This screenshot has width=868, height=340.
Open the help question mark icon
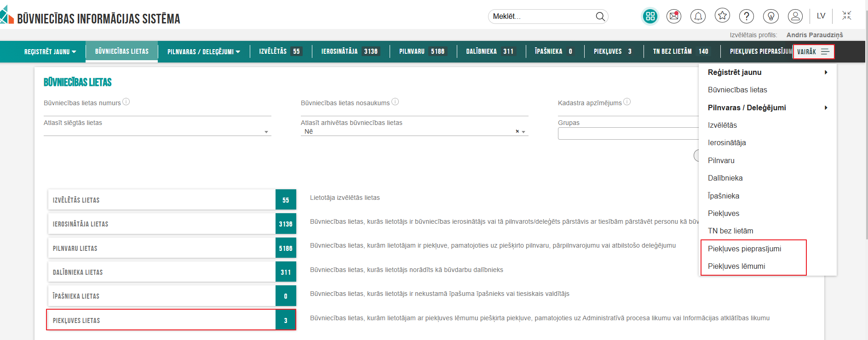(746, 17)
